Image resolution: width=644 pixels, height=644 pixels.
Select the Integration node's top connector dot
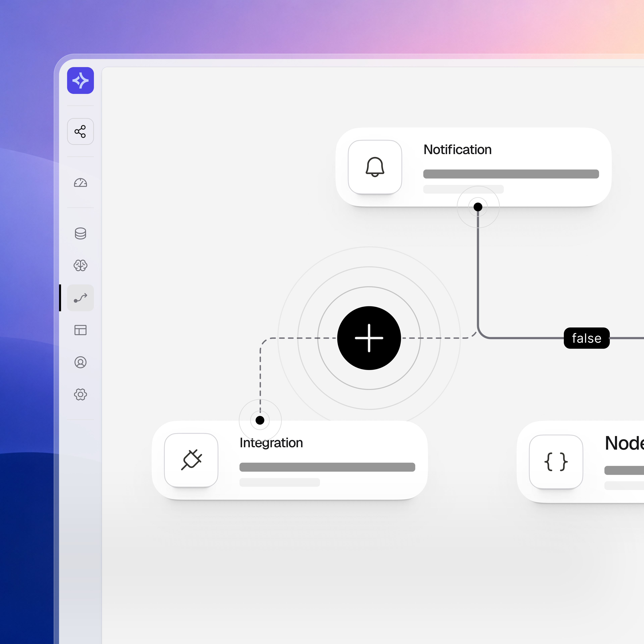tap(260, 420)
